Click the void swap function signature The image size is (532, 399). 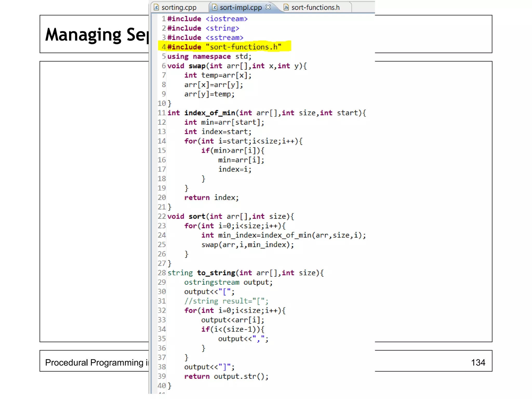click(237, 66)
